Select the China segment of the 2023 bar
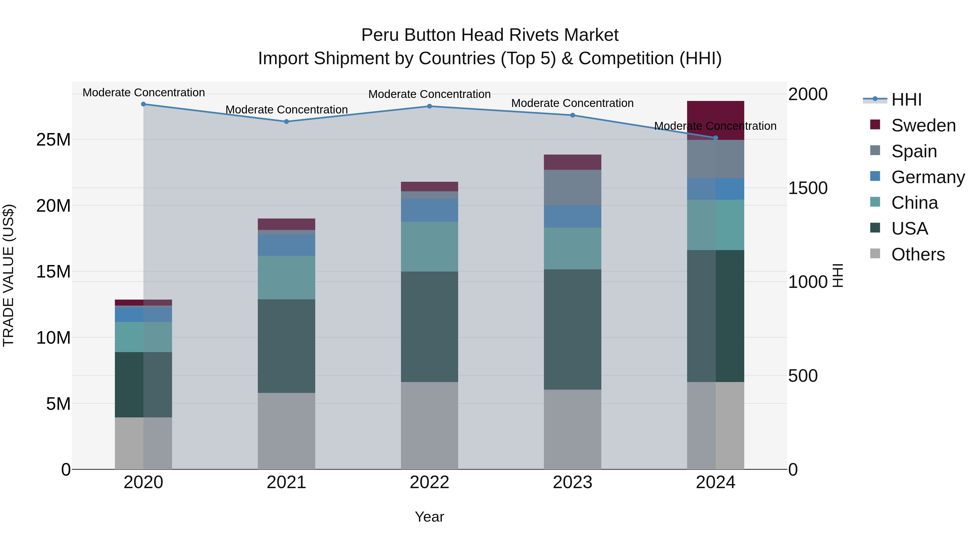Viewport: 980px width, 551px height. tap(572, 249)
